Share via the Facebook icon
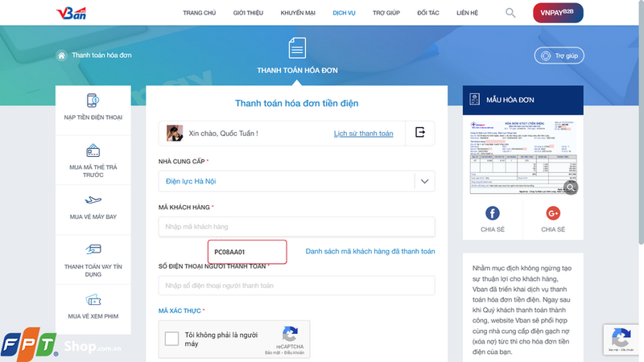The height and width of the screenshot is (362, 644). pyautogui.click(x=493, y=213)
